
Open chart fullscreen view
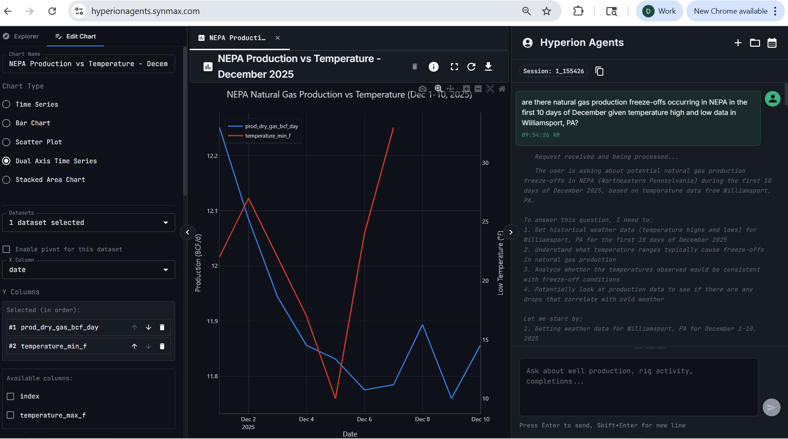[454, 67]
